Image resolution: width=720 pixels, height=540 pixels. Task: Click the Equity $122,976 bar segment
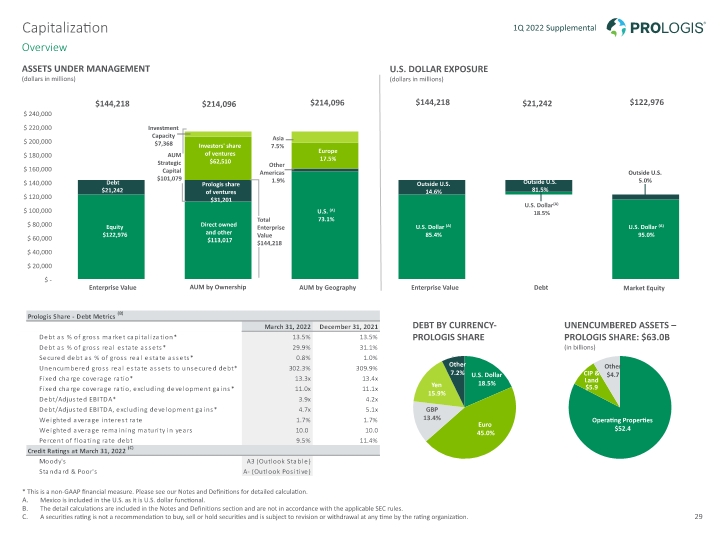point(111,236)
